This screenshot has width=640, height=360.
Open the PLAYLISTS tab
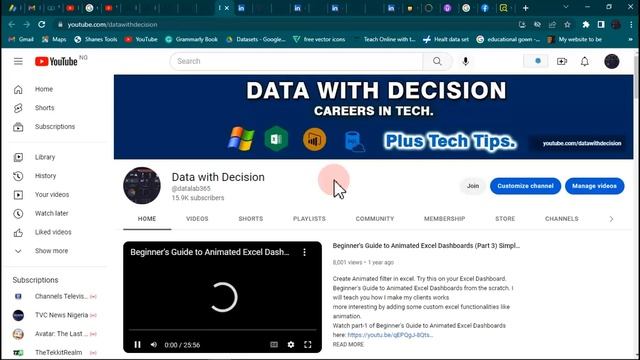[309, 219]
